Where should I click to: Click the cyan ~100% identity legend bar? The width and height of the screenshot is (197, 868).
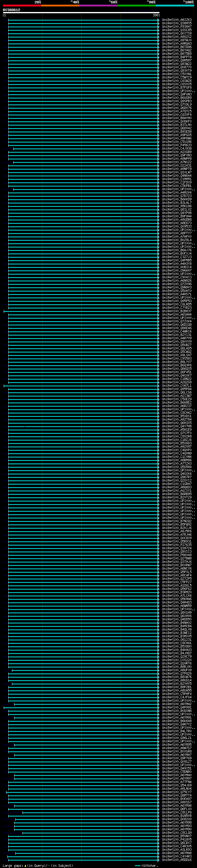pyautogui.click(x=175, y=6)
